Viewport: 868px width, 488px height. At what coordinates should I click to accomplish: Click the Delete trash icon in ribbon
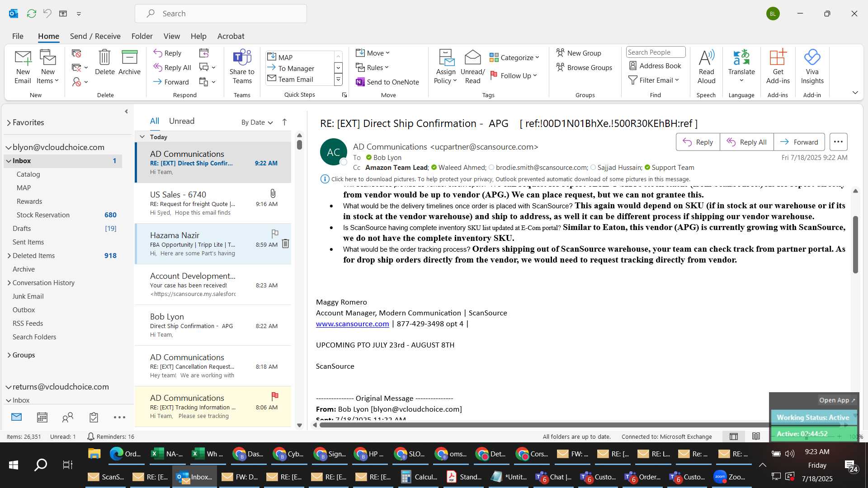(104, 62)
